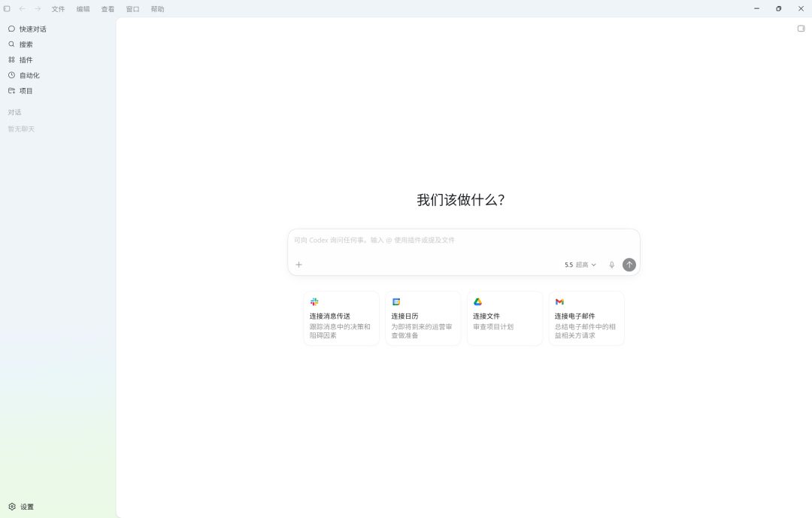
Task: Open the 编辑 menu
Action: click(83, 9)
